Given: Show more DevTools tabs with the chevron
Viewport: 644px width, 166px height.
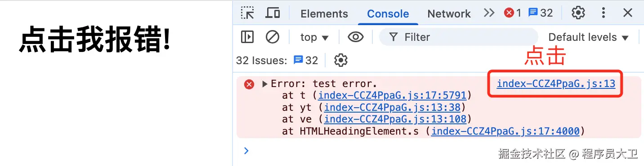Looking at the screenshot, I should pyautogui.click(x=489, y=13).
